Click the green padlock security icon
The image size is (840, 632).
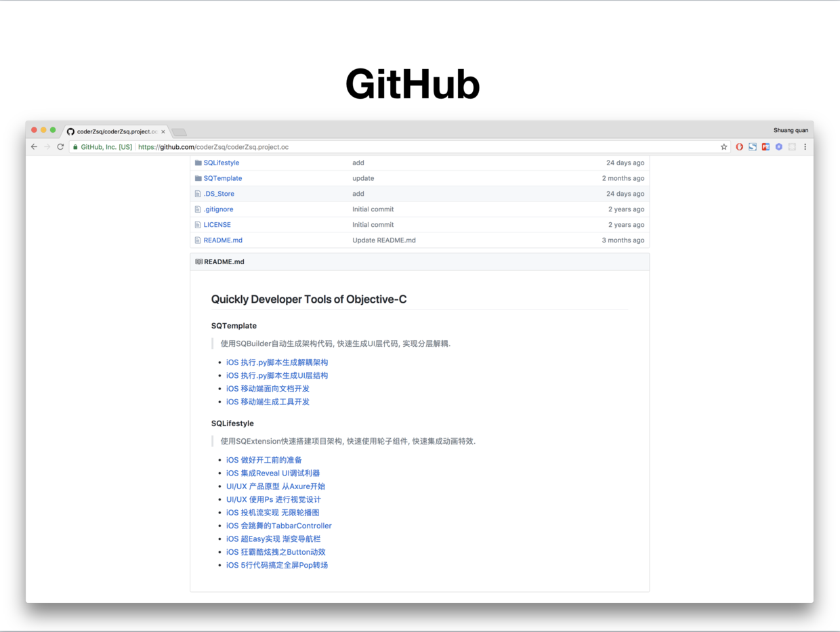[x=75, y=147]
